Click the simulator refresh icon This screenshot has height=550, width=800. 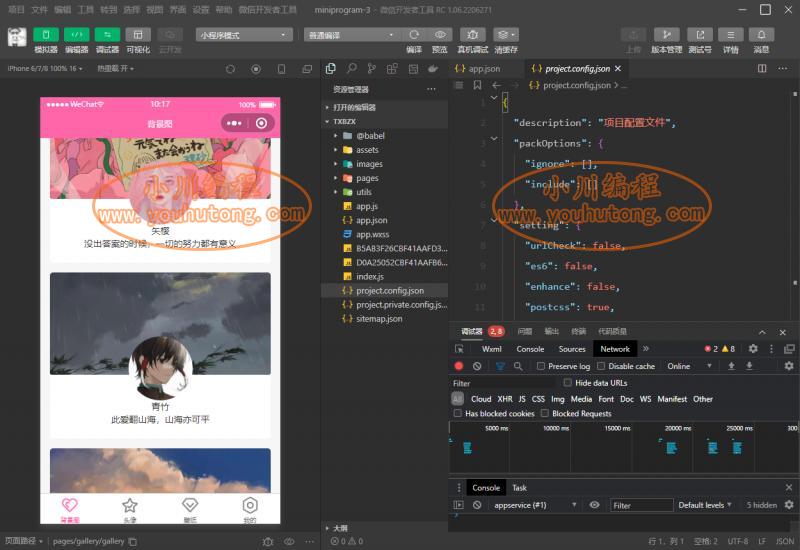pyautogui.click(x=231, y=69)
